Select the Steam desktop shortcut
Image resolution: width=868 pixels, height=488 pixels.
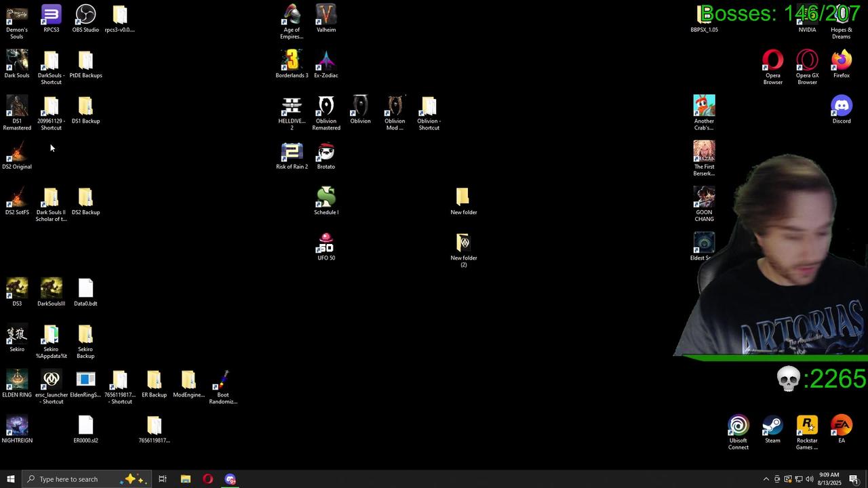[772, 429]
